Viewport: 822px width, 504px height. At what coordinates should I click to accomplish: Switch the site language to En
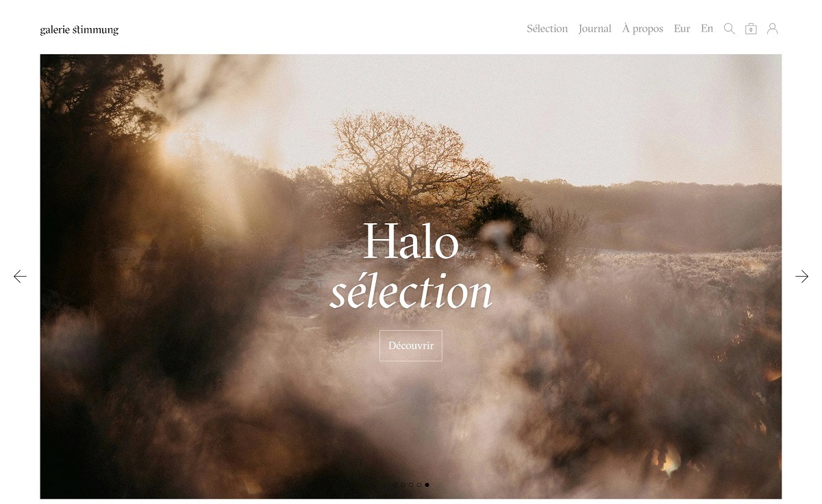(x=707, y=29)
